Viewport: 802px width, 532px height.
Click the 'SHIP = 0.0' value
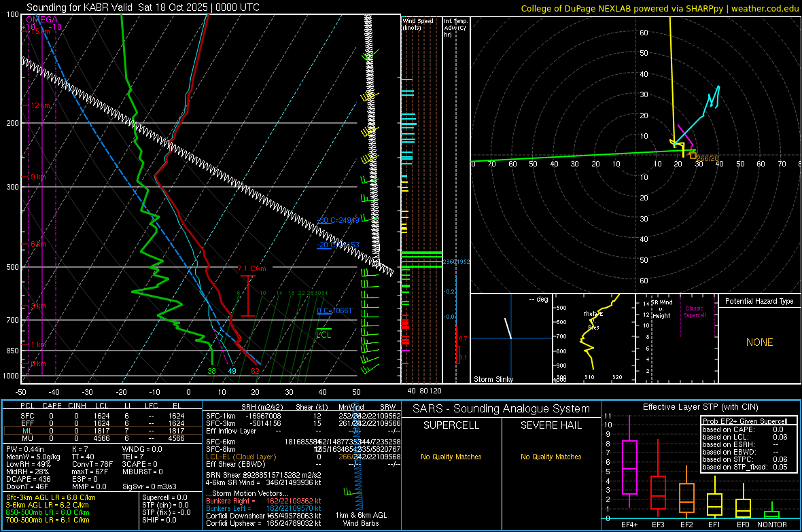pyautogui.click(x=159, y=520)
